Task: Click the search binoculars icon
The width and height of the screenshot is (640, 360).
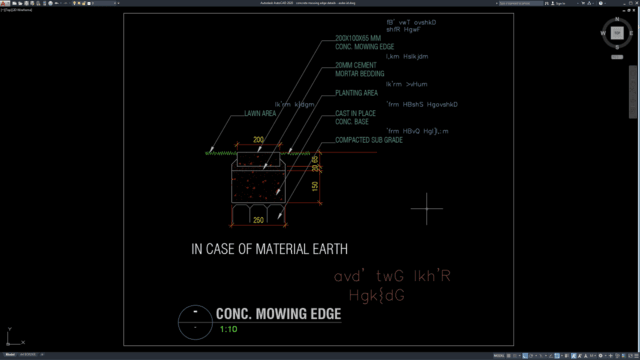Action: point(547,3)
